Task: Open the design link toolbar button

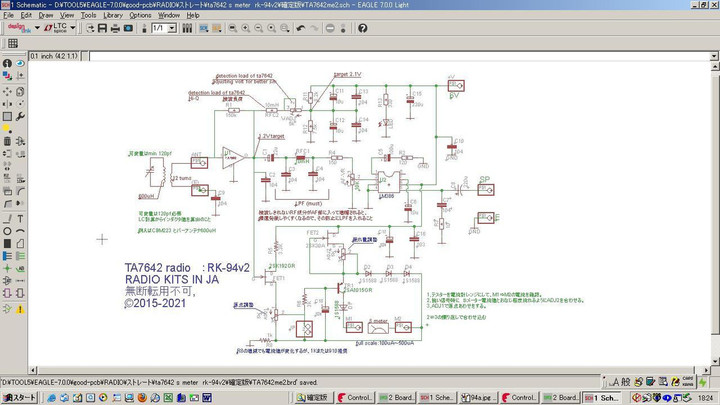Action: tap(19, 28)
